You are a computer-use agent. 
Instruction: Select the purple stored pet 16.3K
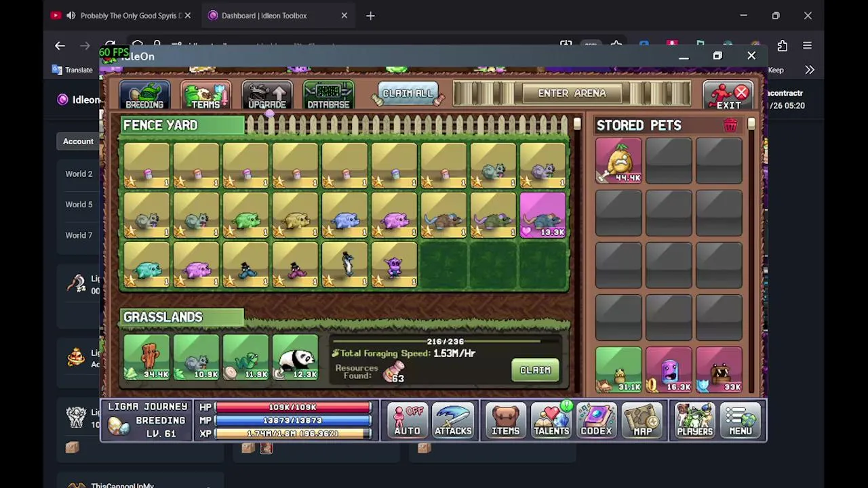pyautogui.click(x=669, y=369)
